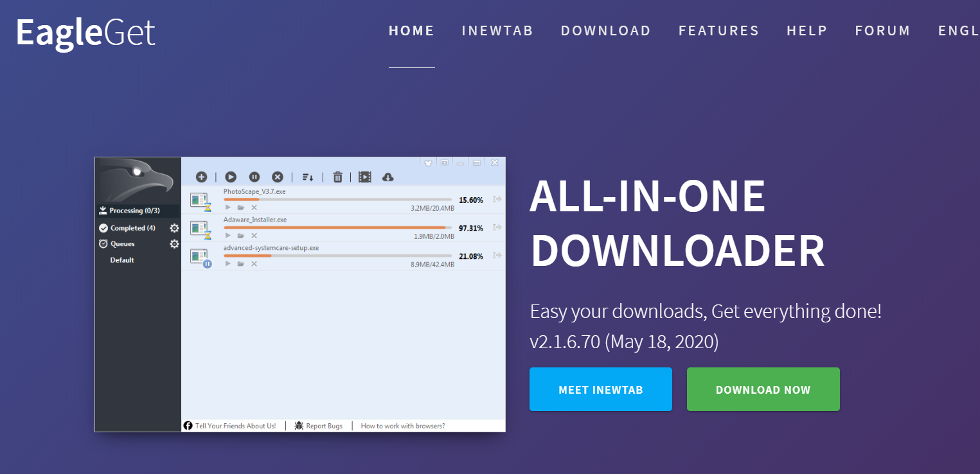Click the add new download plus icon
The height and width of the screenshot is (474, 980).
[201, 177]
